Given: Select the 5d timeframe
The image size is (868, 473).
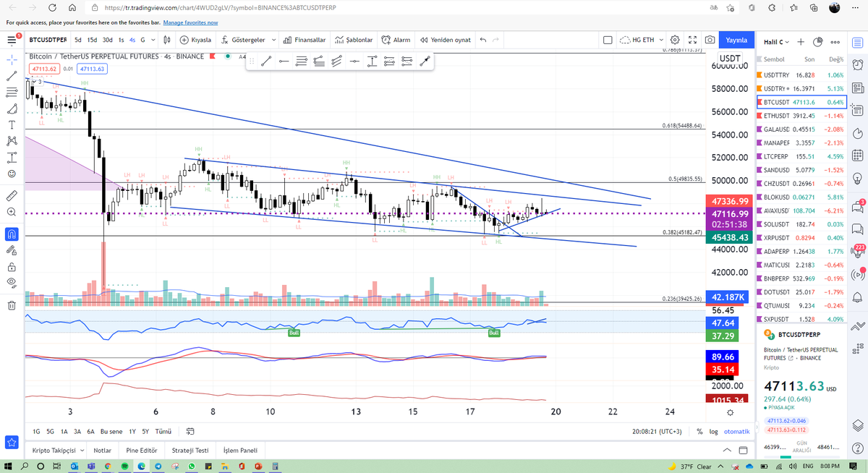Looking at the screenshot, I should [x=78, y=40].
